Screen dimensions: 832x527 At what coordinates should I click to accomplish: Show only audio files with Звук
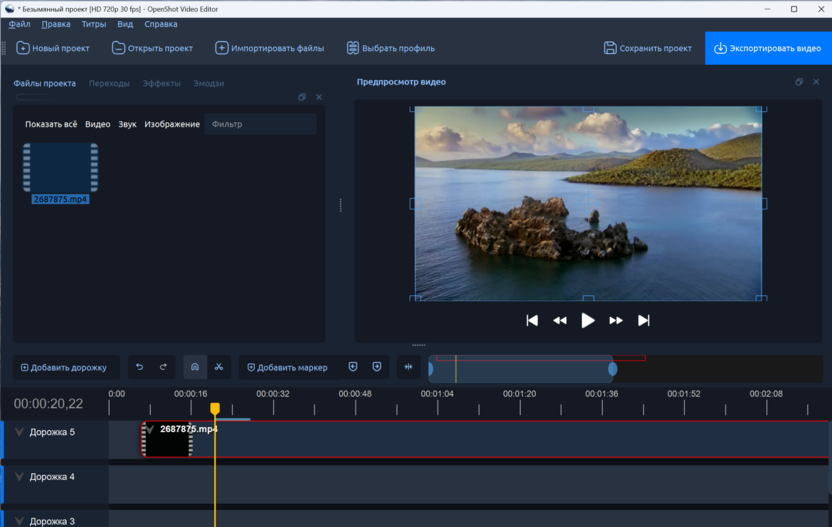pos(127,124)
